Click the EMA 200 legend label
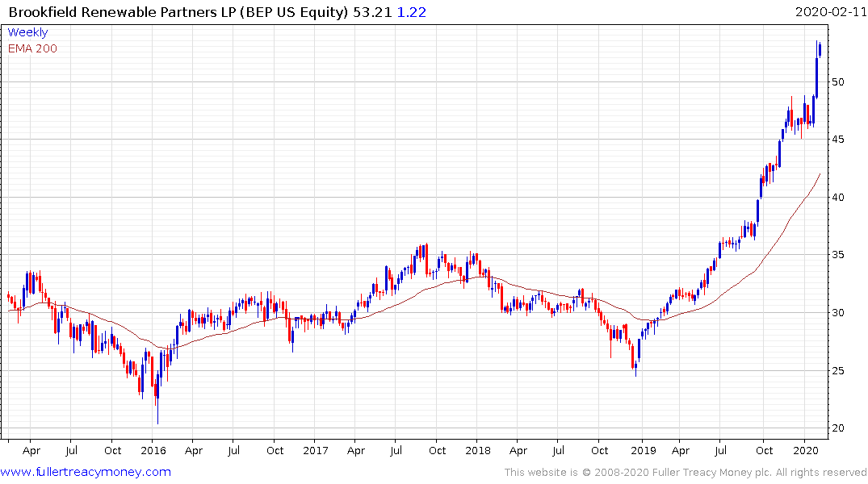Screen dimensions: 868x484 32,48
